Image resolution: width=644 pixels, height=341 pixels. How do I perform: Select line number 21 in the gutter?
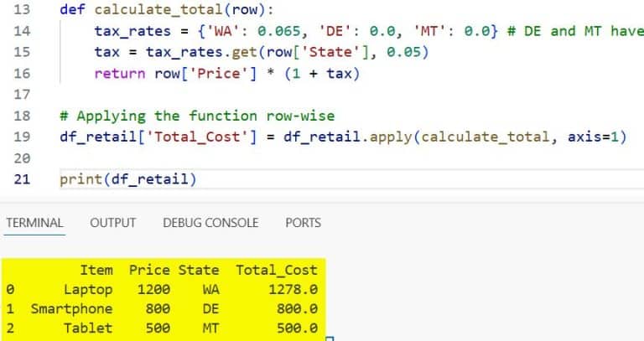[x=22, y=179]
